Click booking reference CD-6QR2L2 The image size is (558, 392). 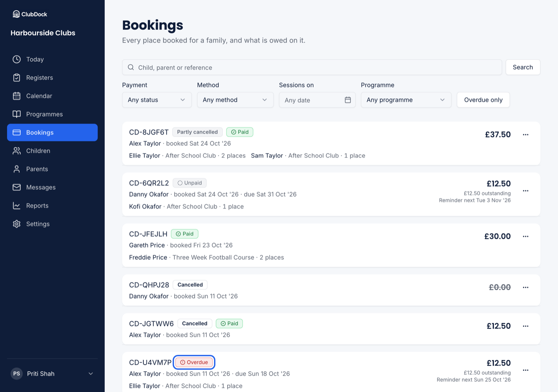(x=149, y=183)
